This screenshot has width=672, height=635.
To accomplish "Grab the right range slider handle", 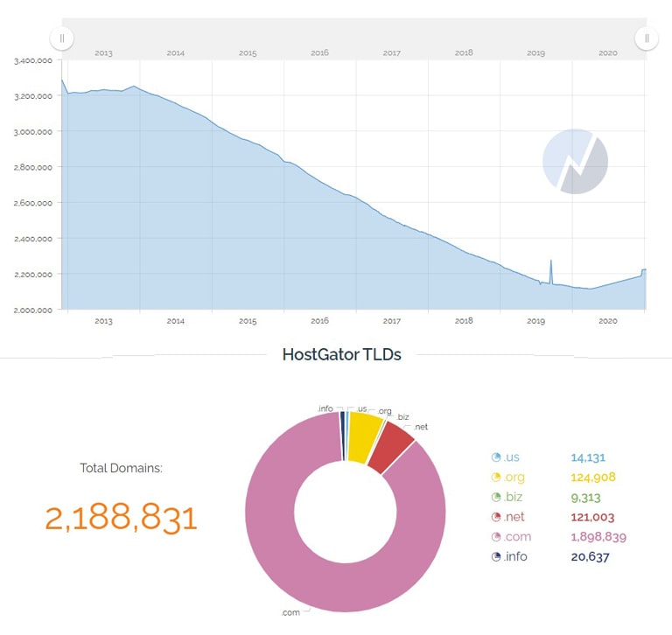I will (x=647, y=38).
